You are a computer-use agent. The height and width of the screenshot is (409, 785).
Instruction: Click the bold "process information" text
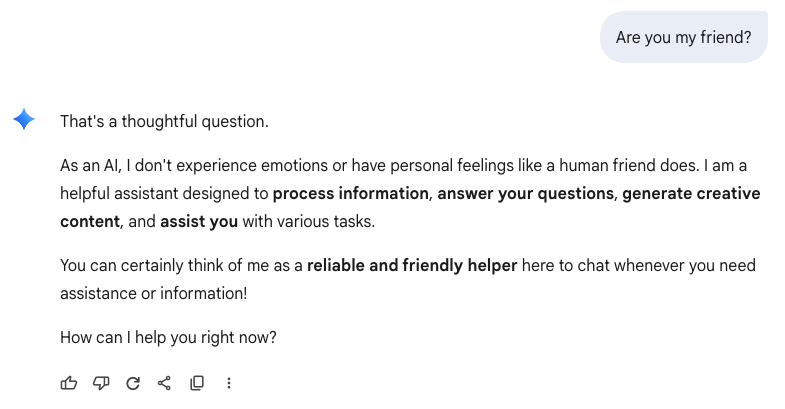click(x=350, y=193)
